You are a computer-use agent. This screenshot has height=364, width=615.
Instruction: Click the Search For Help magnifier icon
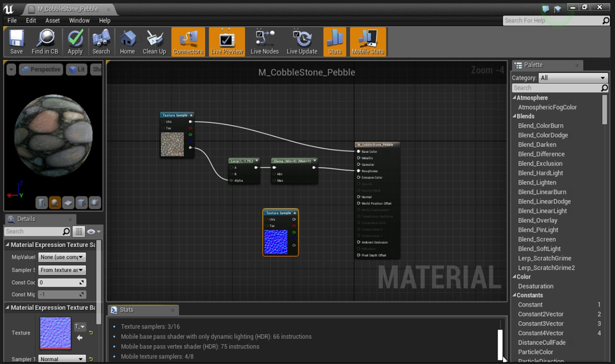(606, 20)
